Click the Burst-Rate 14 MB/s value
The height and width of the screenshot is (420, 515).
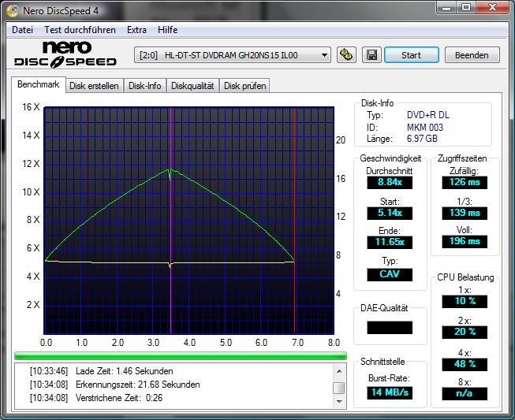(x=390, y=392)
